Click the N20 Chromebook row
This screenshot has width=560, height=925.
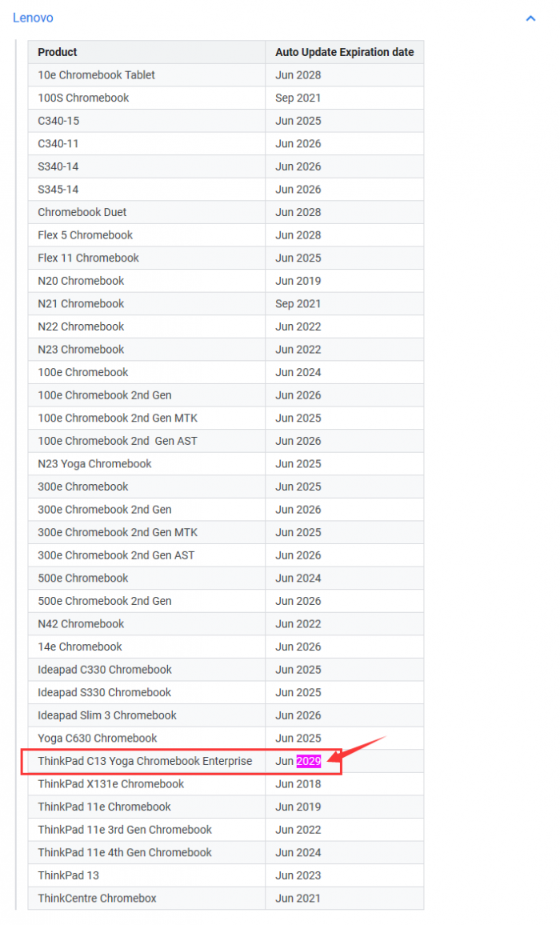81,281
